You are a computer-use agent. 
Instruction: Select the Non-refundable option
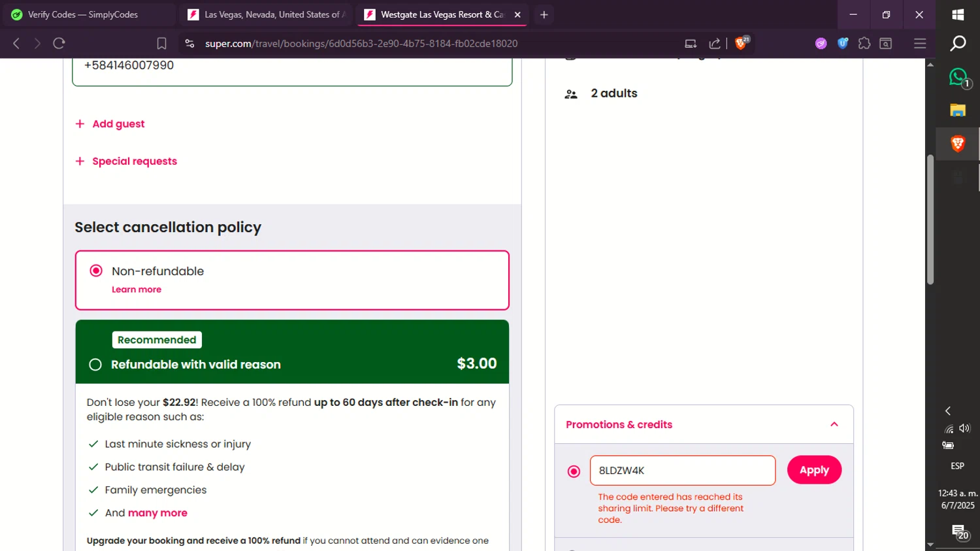coord(96,271)
